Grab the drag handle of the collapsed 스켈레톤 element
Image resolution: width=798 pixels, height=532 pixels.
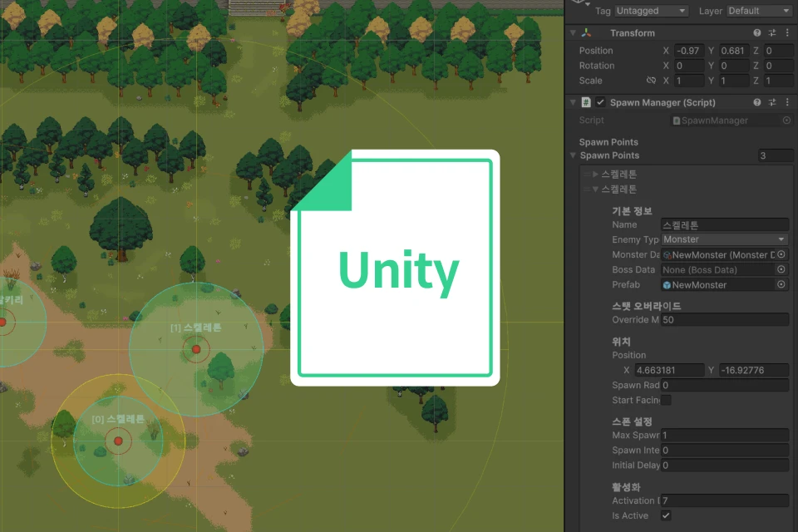tap(588, 174)
